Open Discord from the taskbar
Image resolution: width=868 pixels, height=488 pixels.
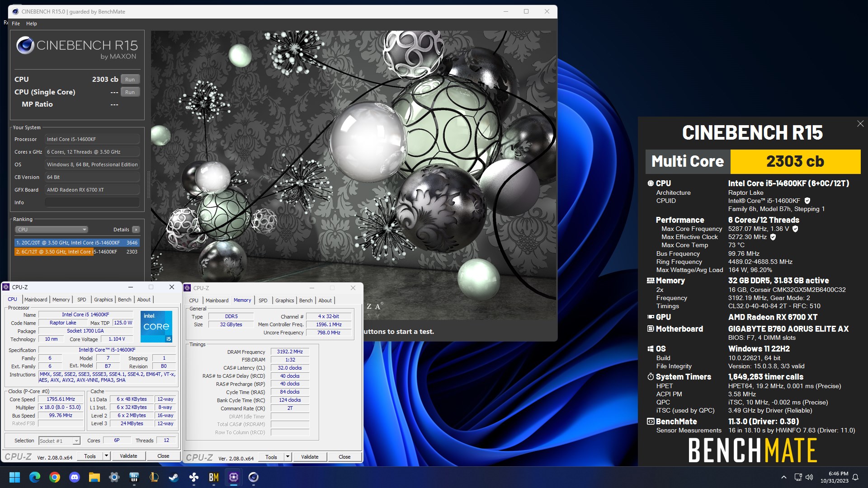click(75, 477)
